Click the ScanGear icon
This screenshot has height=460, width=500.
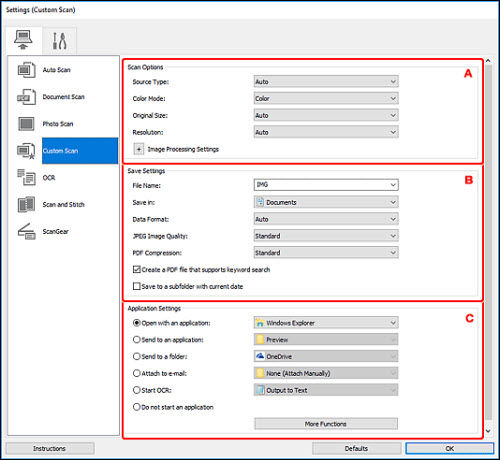click(x=26, y=231)
